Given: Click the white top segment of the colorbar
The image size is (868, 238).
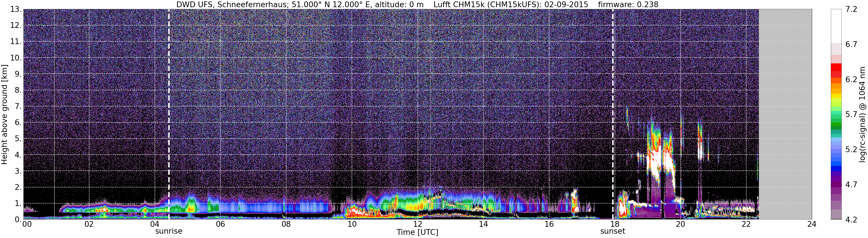Looking at the screenshot, I should tap(836, 26).
